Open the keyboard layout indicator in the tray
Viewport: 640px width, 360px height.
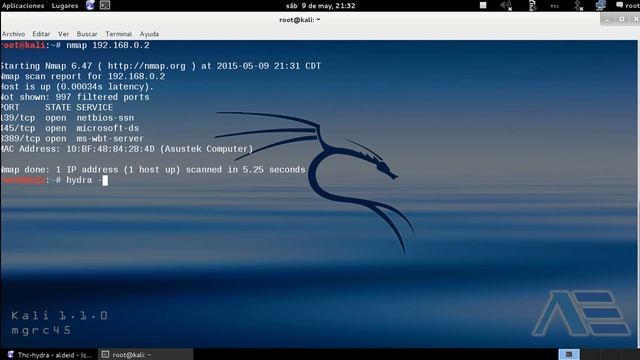click(554, 6)
